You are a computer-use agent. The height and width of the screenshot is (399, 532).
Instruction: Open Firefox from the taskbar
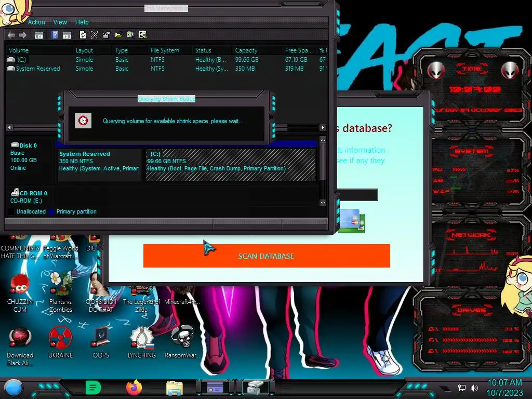tap(134, 388)
